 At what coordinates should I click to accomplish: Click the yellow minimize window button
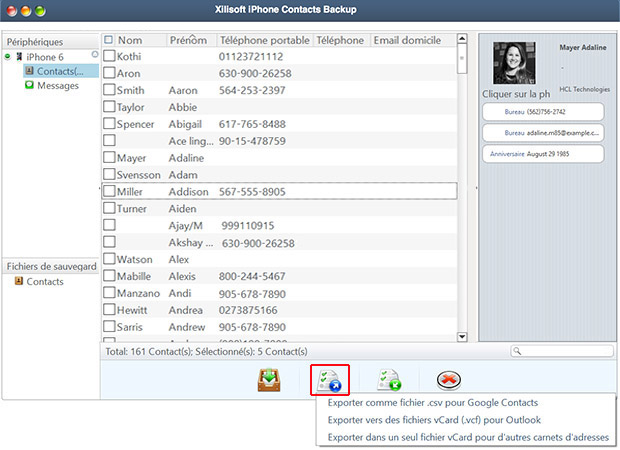pos(26,11)
